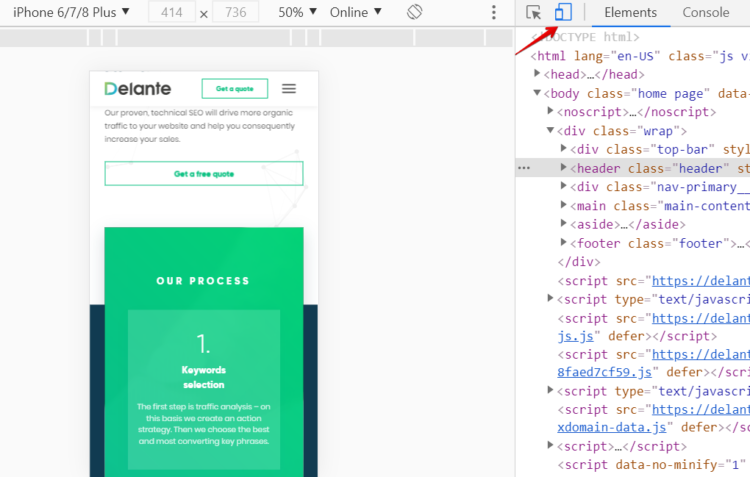Rotate the device orientation
Image resolution: width=750 pixels, height=477 pixels.
(415, 12)
